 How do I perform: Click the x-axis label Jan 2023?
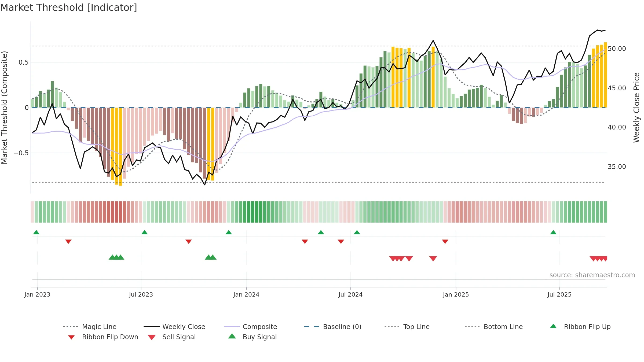(37, 294)
